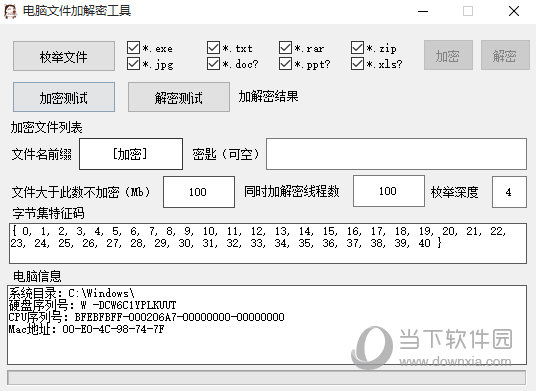The width and height of the screenshot is (536, 391).
Task: Uncheck the *.zip checkbox
Action: 358,48
